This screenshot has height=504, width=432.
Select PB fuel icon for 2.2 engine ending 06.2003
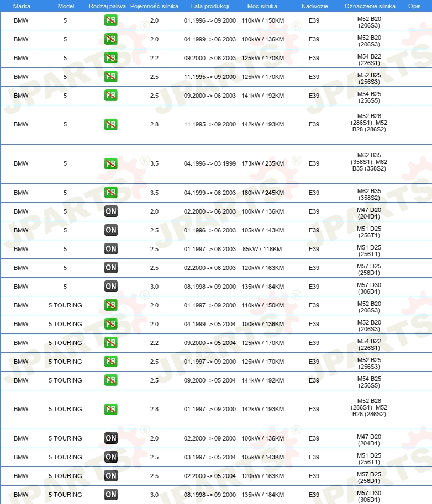coord(110,58)
